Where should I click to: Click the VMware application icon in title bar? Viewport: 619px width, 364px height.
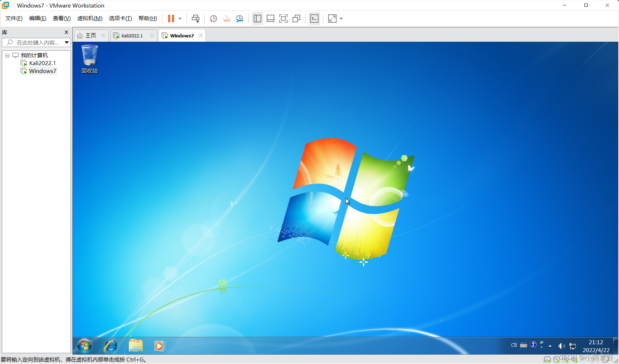tap(5, 5)
